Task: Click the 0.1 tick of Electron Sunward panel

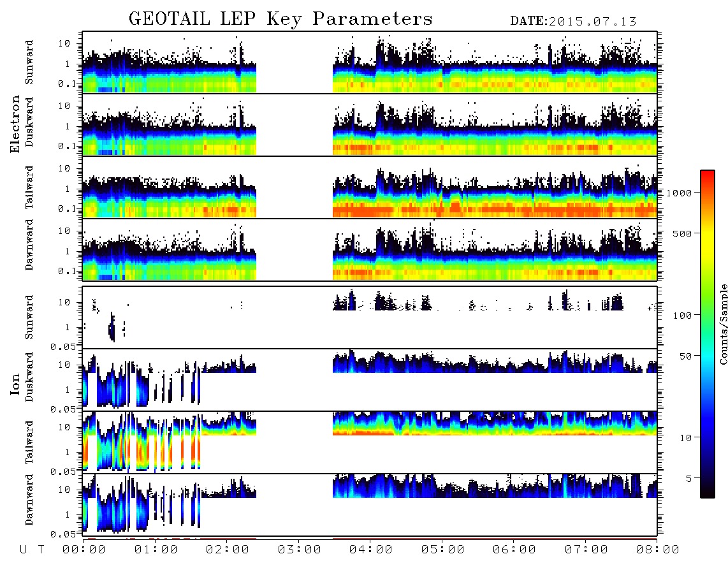Action: click(67, 84)
